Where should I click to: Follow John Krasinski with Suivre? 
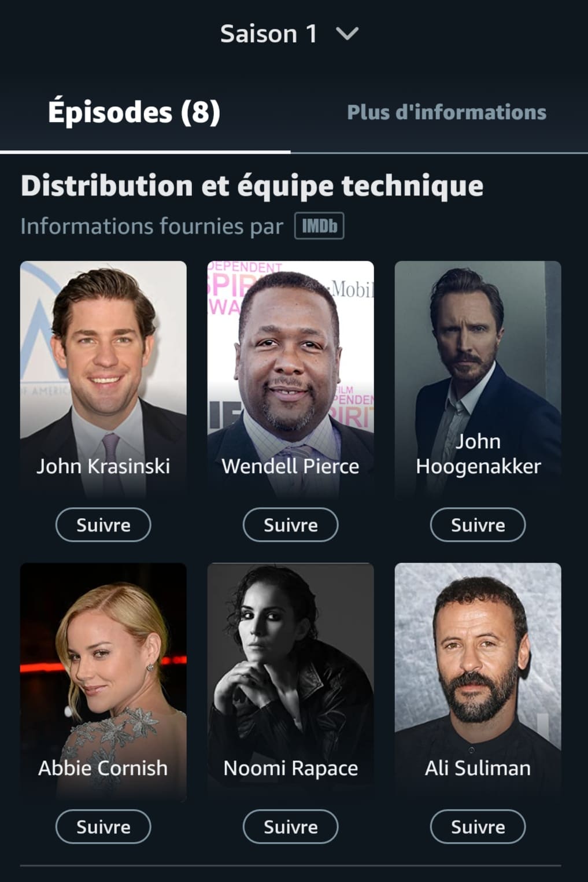click(103, 525)
